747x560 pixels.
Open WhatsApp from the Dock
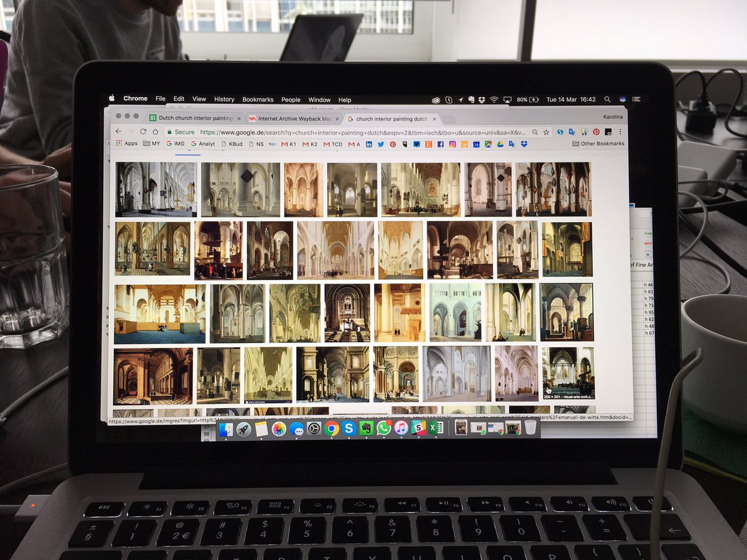pyautogui.click(x=383, y=429)
